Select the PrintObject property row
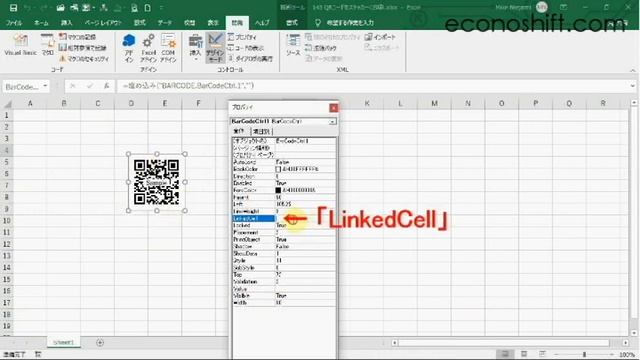640x360 pixels. [x=284, y=240]
